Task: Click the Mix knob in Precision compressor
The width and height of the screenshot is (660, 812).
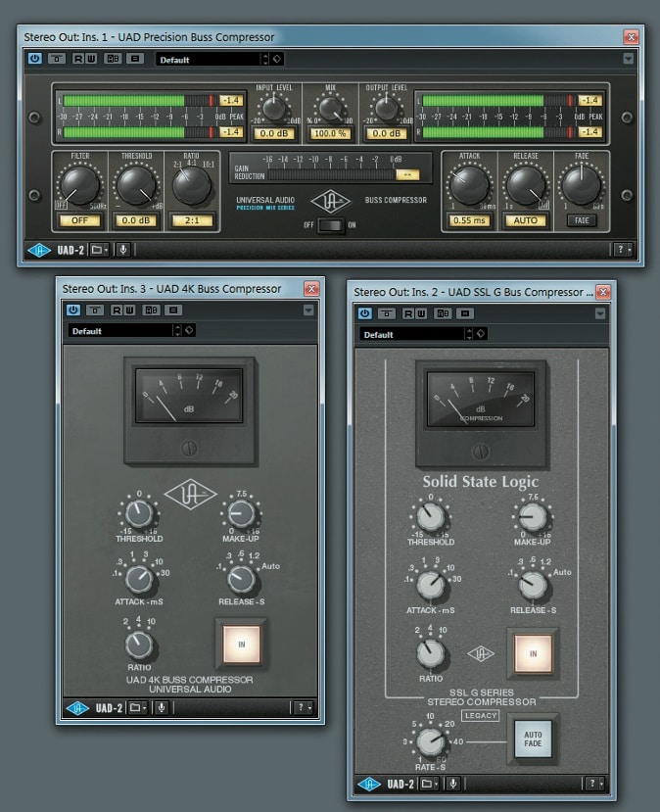Action: (330, 109)
